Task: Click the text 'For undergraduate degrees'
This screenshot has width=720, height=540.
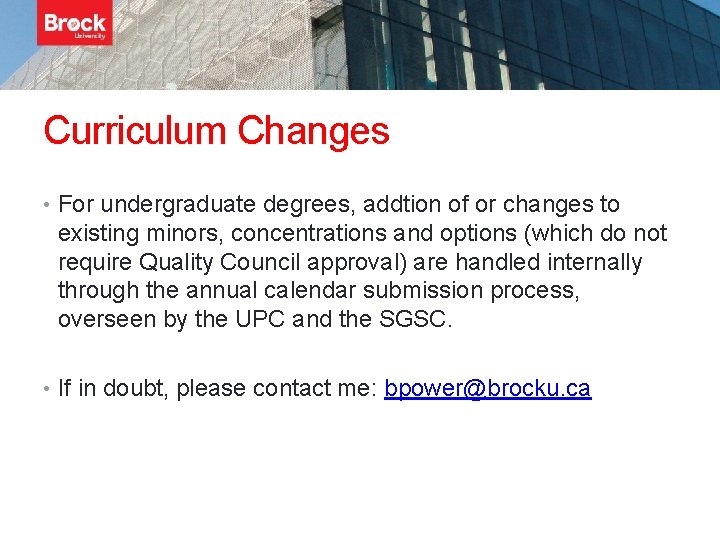Action: click(158, 205)
